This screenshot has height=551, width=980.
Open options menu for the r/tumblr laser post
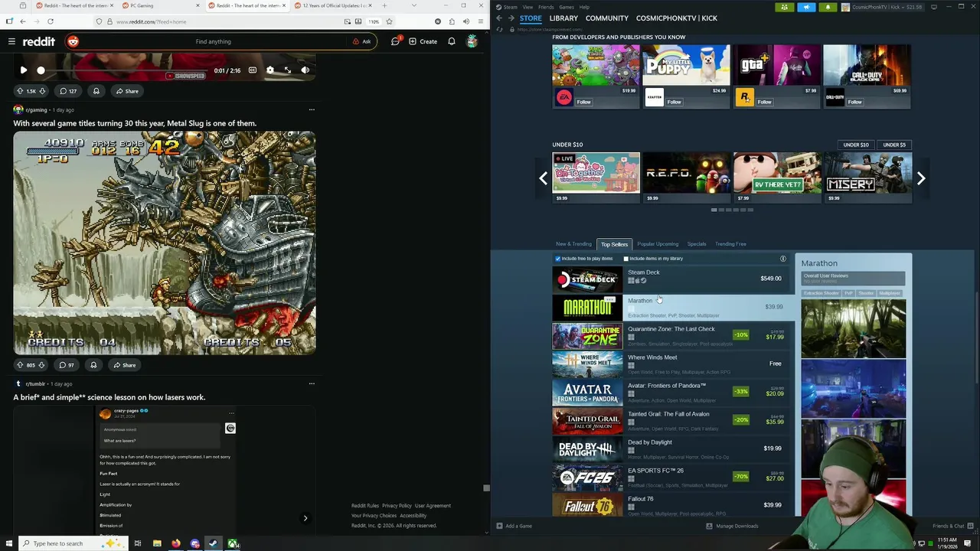coord(312,383)
